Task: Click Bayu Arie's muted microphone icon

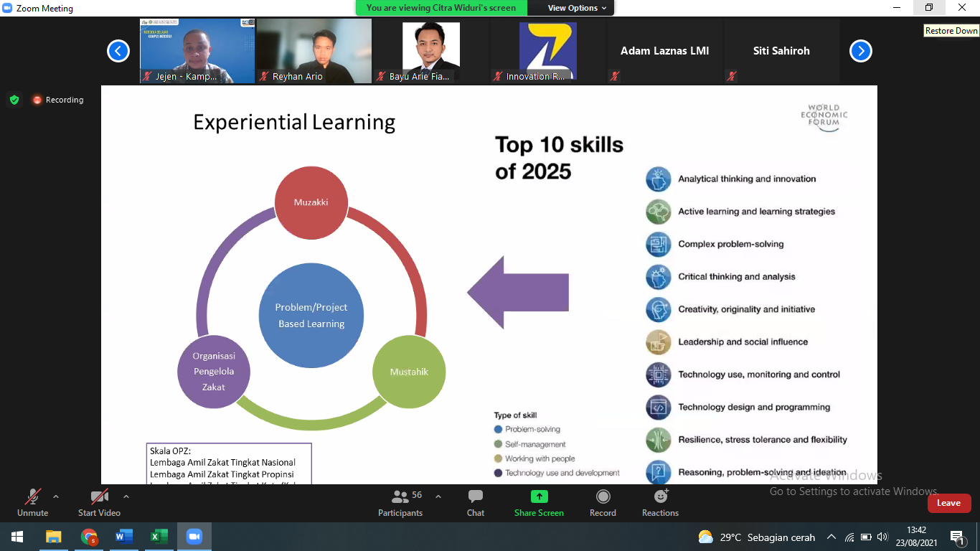Action: pyautogui.click(x=381, y=76)
